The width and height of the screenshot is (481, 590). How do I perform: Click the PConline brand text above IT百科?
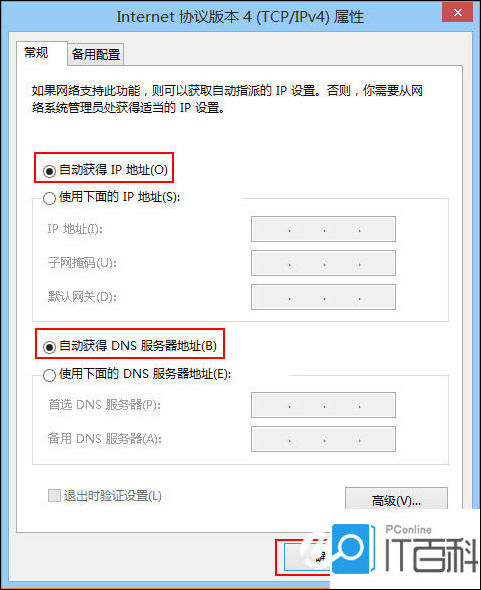pos(408,530)
